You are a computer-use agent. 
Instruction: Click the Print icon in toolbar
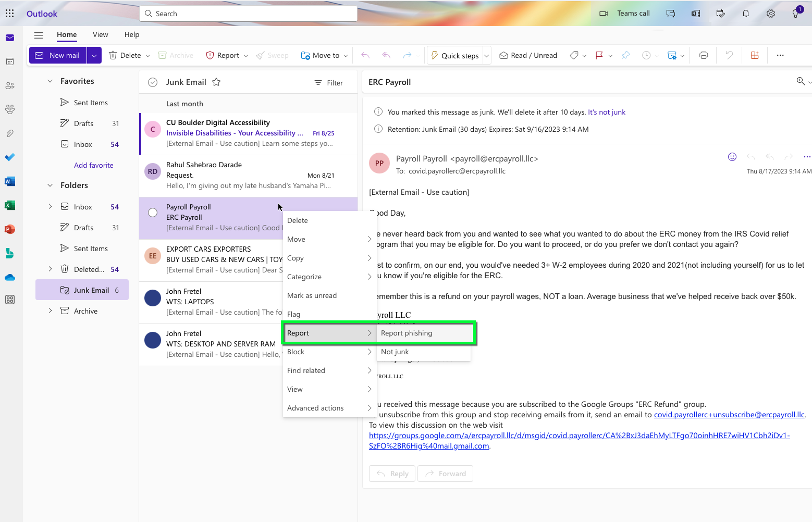click(x=704, y=55)
